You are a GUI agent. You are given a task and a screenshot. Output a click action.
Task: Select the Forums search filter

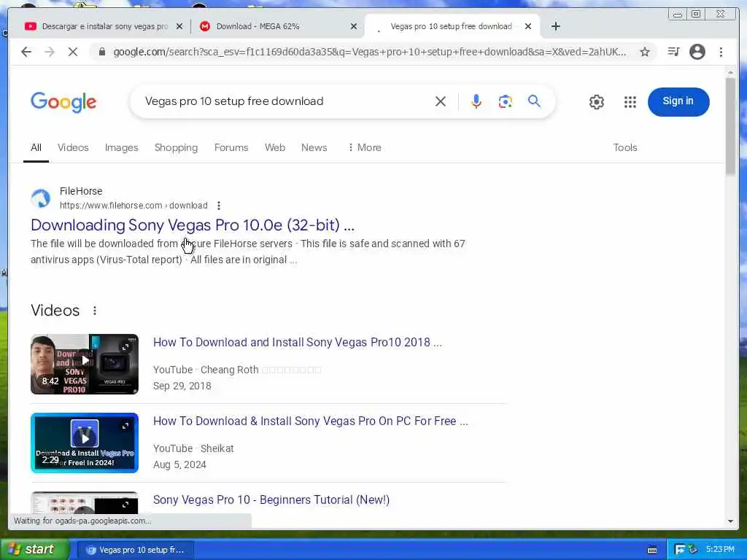(x=231, y=147)
